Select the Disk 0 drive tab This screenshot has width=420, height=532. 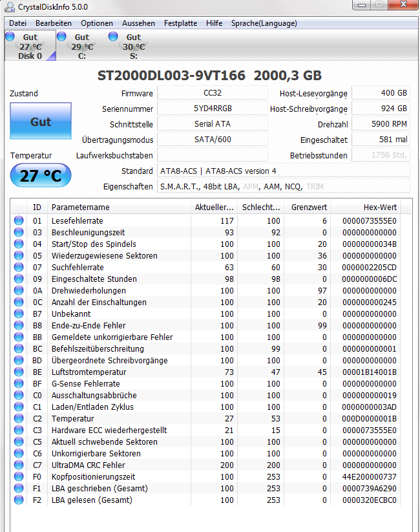click(x=30, y=46)
